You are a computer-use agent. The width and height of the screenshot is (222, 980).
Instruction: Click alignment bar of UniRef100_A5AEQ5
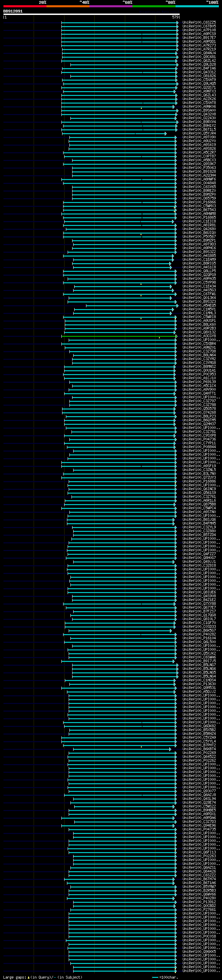[x=132, y=306]
